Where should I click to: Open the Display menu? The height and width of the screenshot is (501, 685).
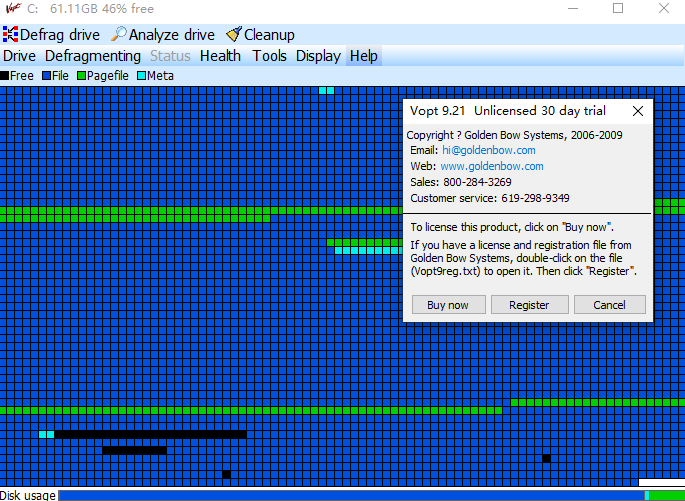(318, 56)
